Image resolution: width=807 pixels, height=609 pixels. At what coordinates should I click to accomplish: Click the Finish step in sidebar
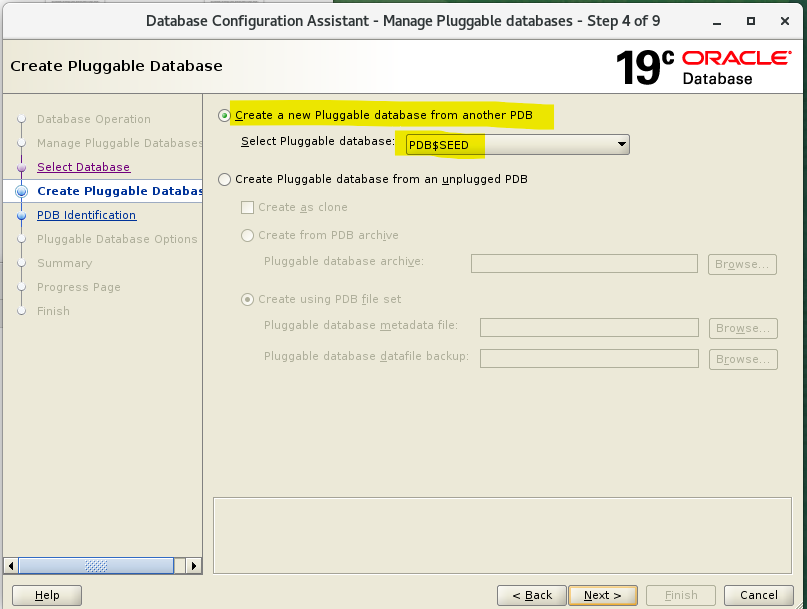tap(53, 311)
